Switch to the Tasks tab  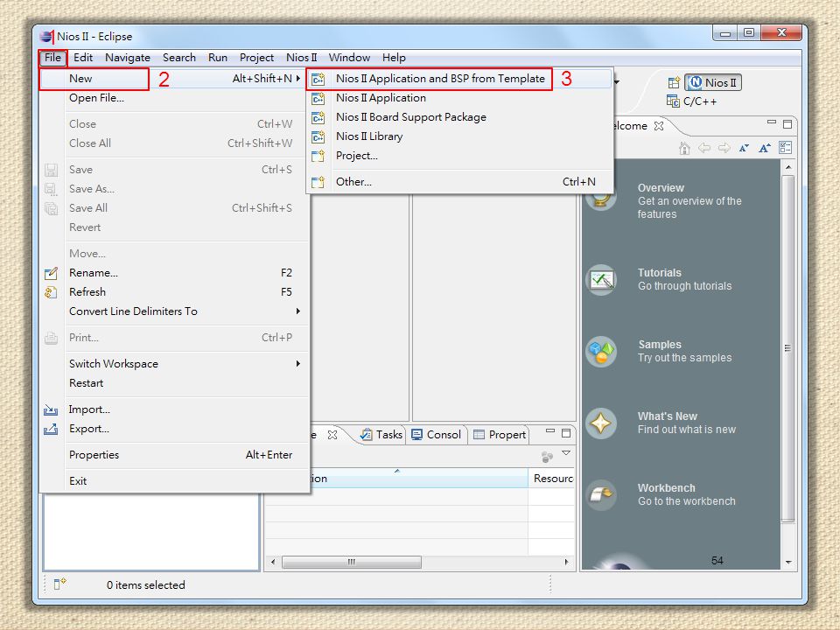point(381,435)
